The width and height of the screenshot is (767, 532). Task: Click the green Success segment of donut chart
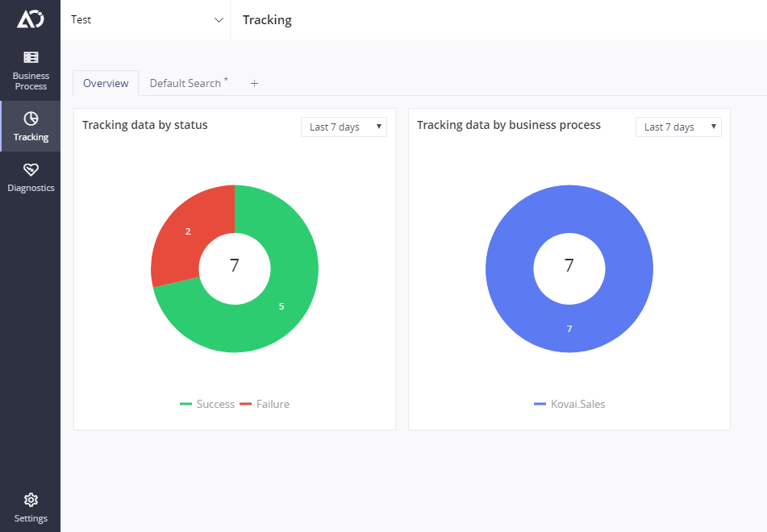[x=281, y=306]
